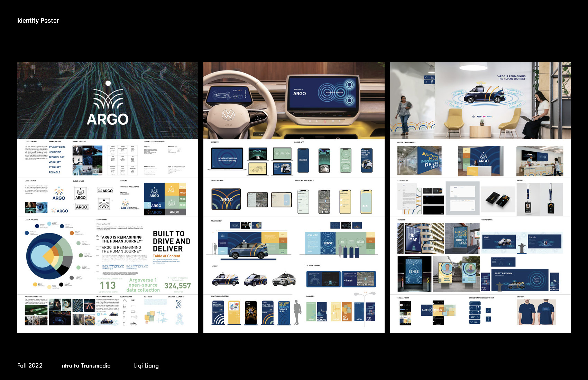Click the navy polo uniform front view
Screen dimensions: 588x380
[x=527, y=312]
